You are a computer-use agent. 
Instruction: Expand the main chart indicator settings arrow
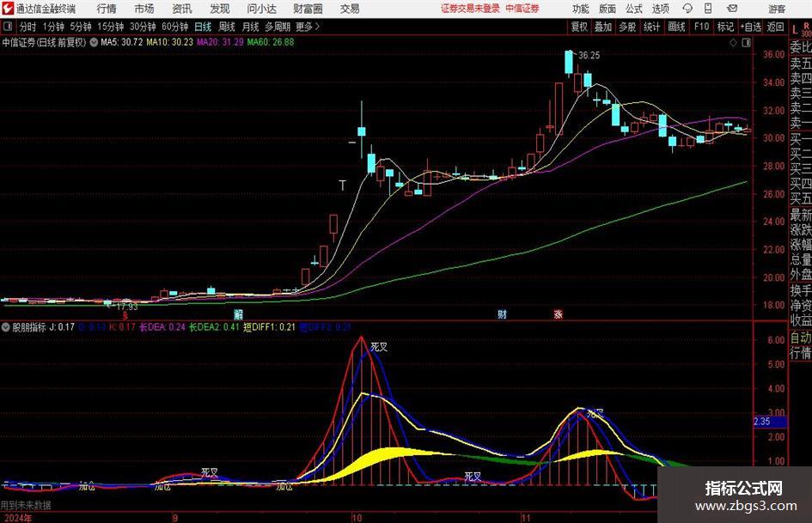94,42
